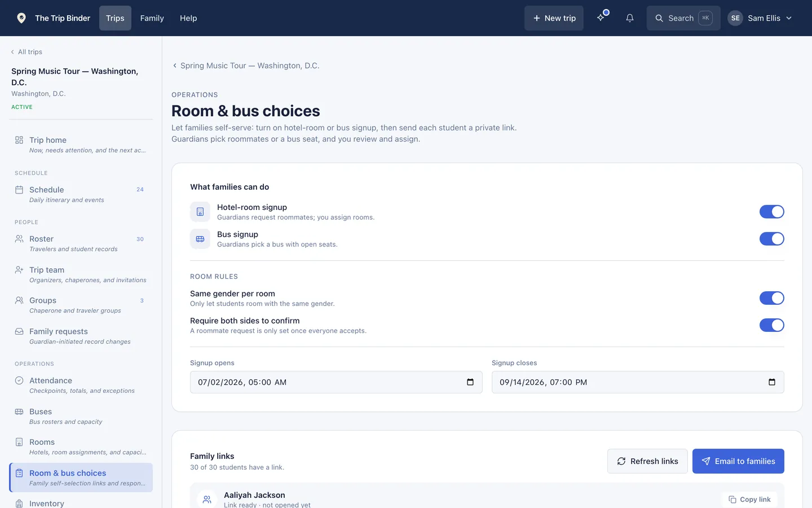The image size is (812, 508).
Task: Toggle Bus signup switch
Action: pos(772,239)
